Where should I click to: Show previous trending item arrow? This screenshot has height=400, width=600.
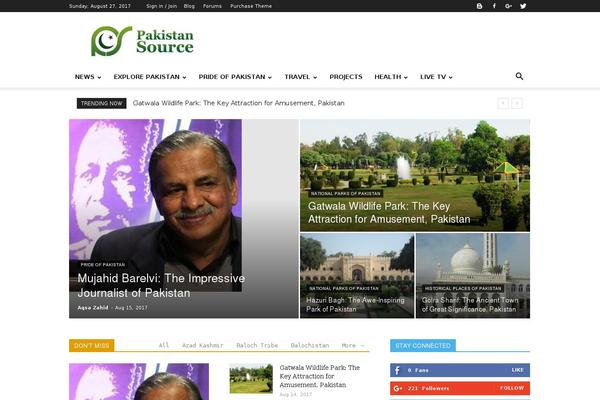tap(503, 103)
